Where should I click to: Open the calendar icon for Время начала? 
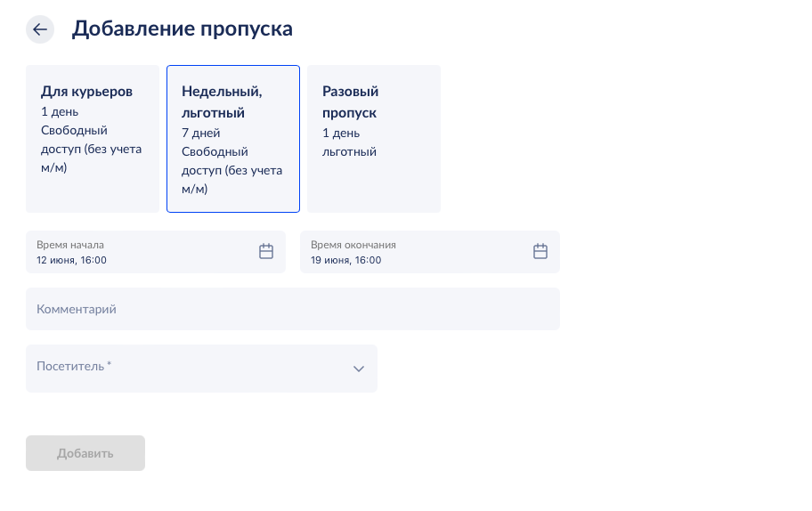pos(266,252)
